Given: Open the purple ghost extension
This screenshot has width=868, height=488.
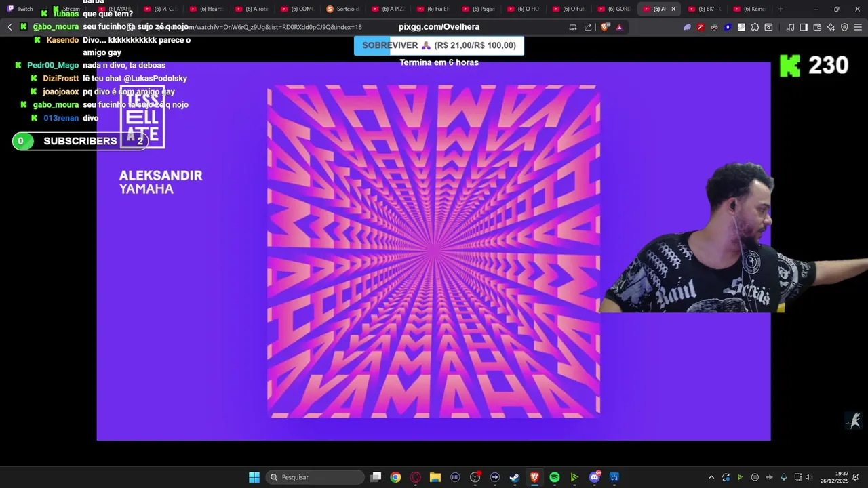Looking at the screenshot, I should 687,27.
